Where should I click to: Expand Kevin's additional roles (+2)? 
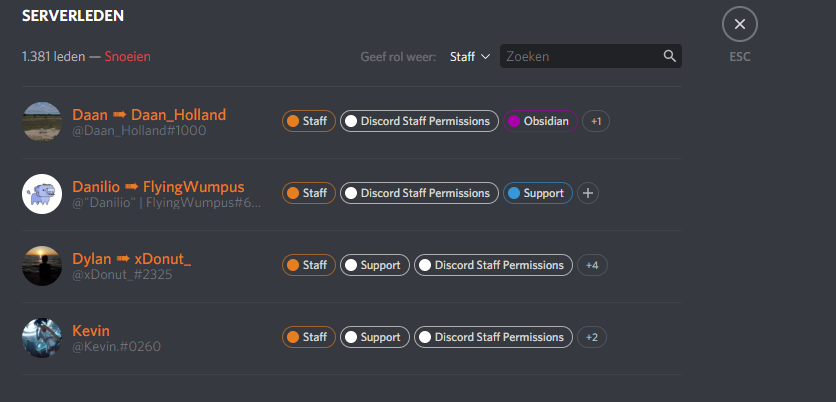pyautogui.click(x=592, y=337)
